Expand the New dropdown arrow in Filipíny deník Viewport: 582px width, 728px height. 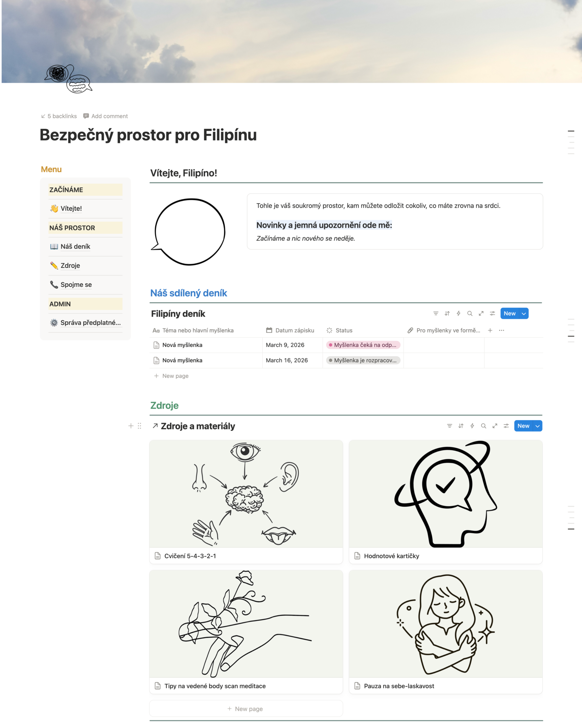pyautogui.click(x=524, y=313)
